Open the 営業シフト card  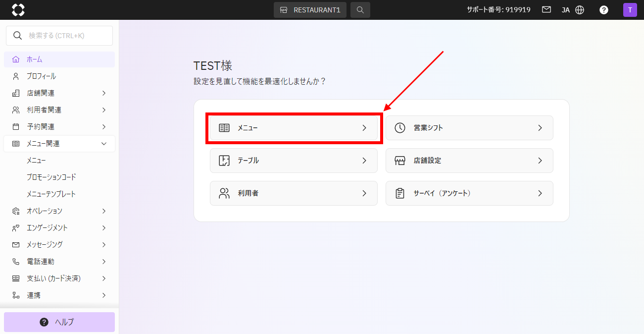point(469,128)
